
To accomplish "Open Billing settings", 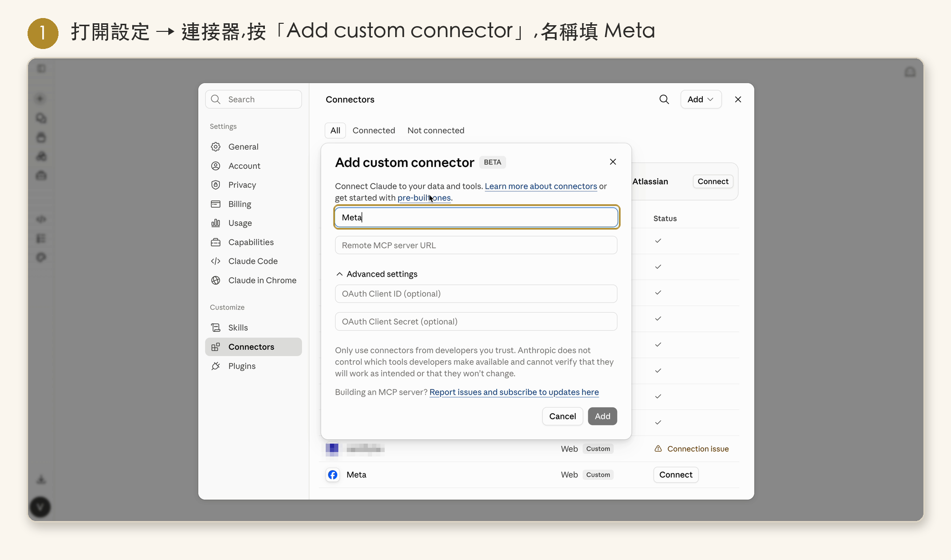I will [x=253, y=204].
